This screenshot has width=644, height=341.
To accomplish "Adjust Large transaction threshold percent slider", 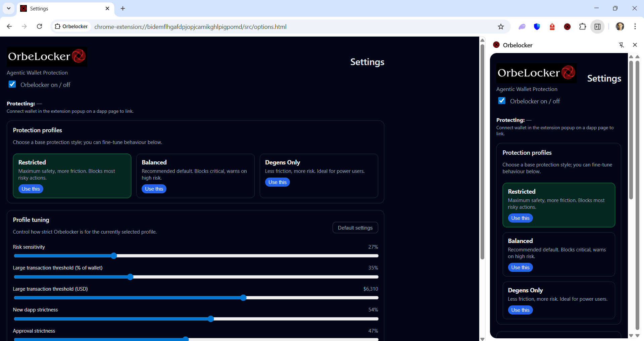I will click(x=196, y=277).
